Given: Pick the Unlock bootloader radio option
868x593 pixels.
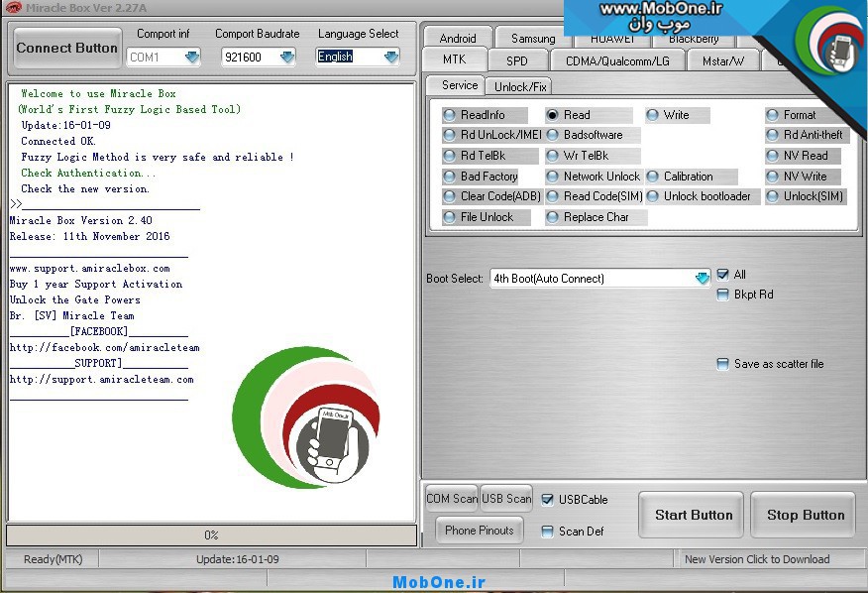Looking at the screenshot, I should coord(653,196).
